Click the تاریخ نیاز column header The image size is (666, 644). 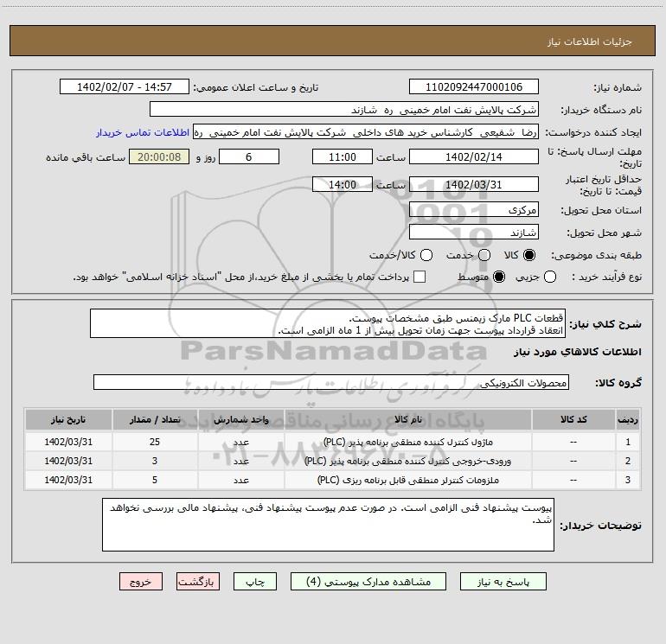point(68,419)
